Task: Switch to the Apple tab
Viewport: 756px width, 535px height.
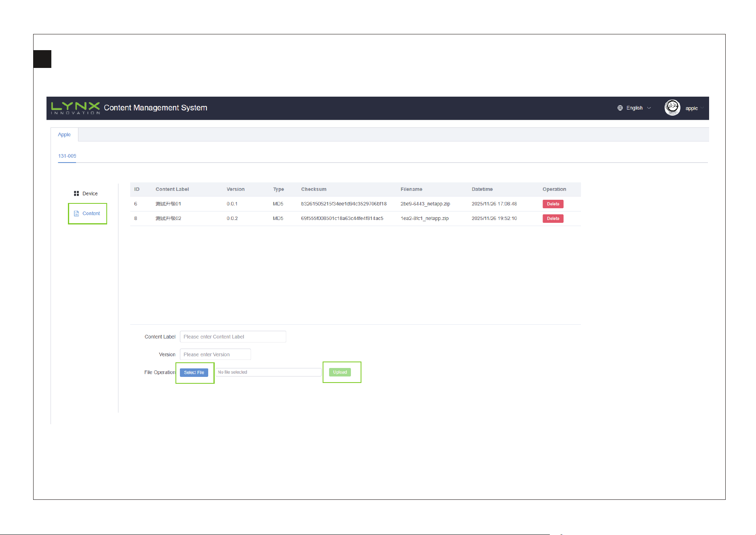Action: click(x=64, y=135)
